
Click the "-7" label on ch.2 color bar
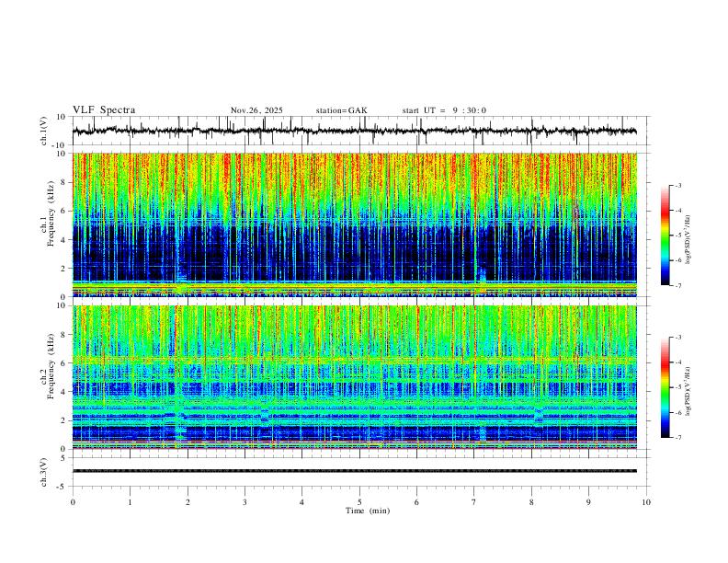677,438
